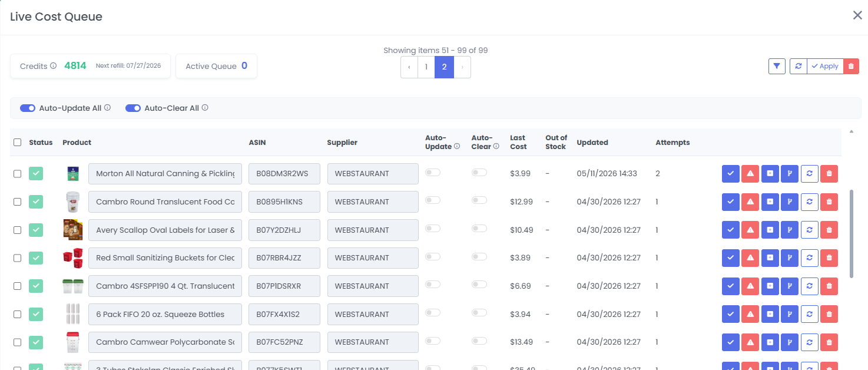Apply checkmark for Red Small Sanitizing Buckets
The image size is (868, 370).
click(730, 257)
